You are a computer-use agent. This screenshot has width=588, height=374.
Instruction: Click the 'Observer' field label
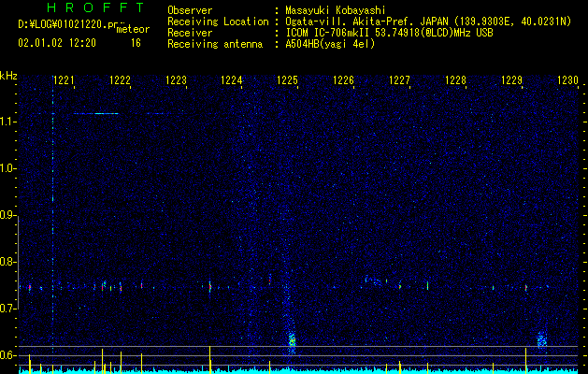pos(190,10)
